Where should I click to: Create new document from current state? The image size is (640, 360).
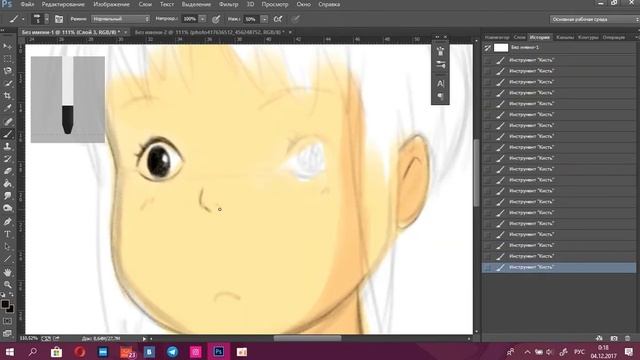click(599, 338)
